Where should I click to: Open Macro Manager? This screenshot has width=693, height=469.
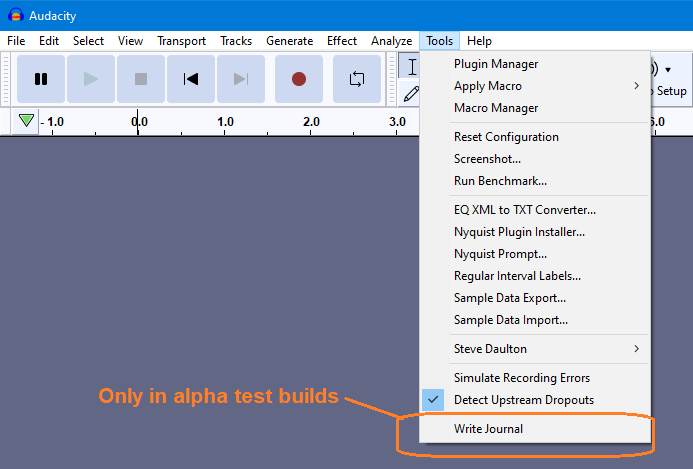tap(535, 108)
